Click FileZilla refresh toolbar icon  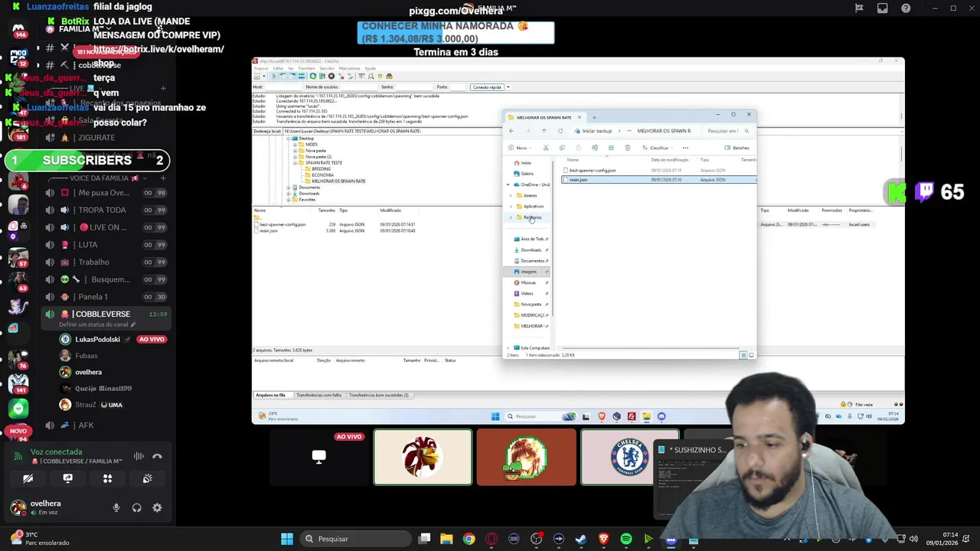tap(312, 77)
